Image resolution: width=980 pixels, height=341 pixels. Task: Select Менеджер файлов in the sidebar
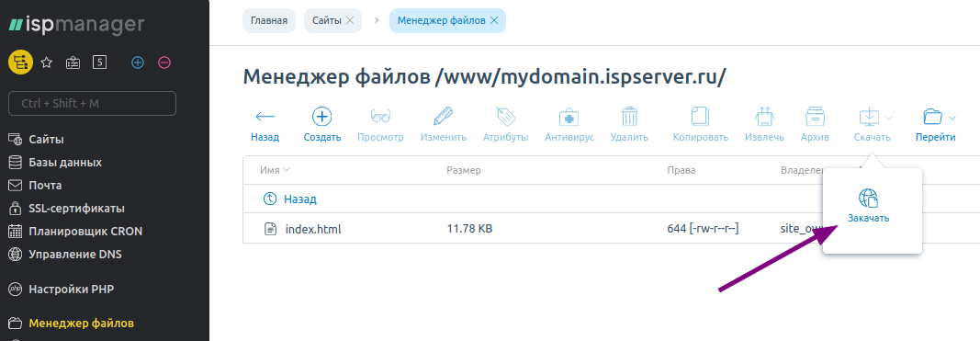pos(81,324)
